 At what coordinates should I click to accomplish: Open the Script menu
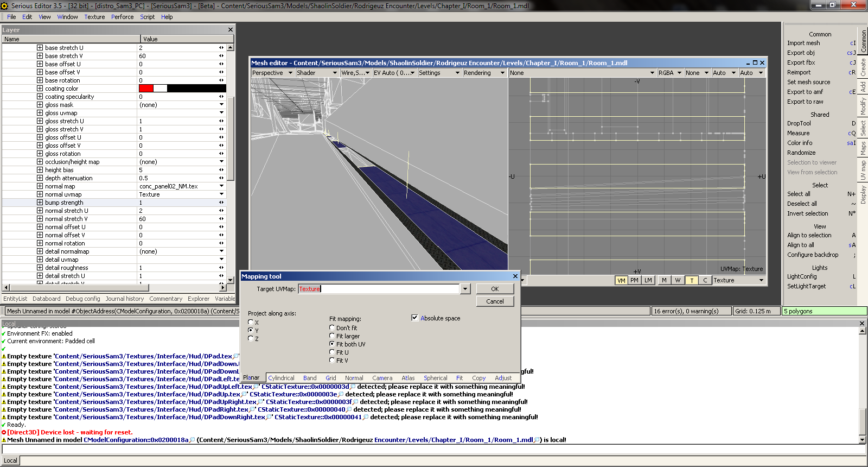[147, 17]
